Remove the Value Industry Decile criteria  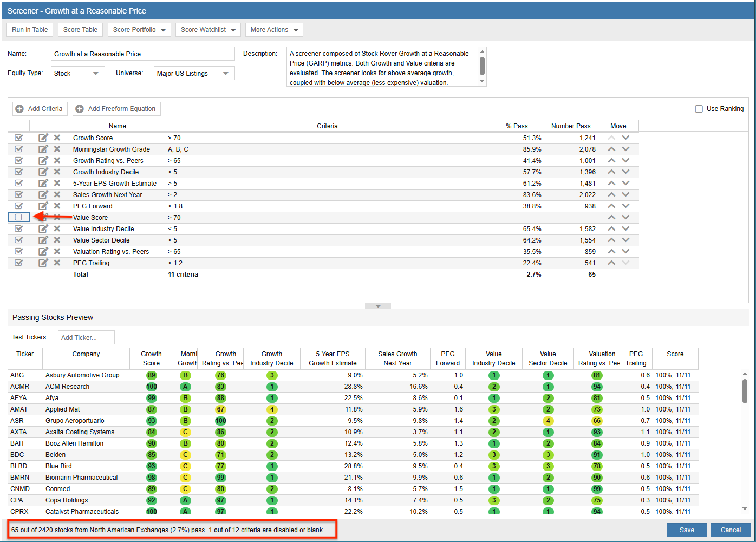tap(57, 228)
